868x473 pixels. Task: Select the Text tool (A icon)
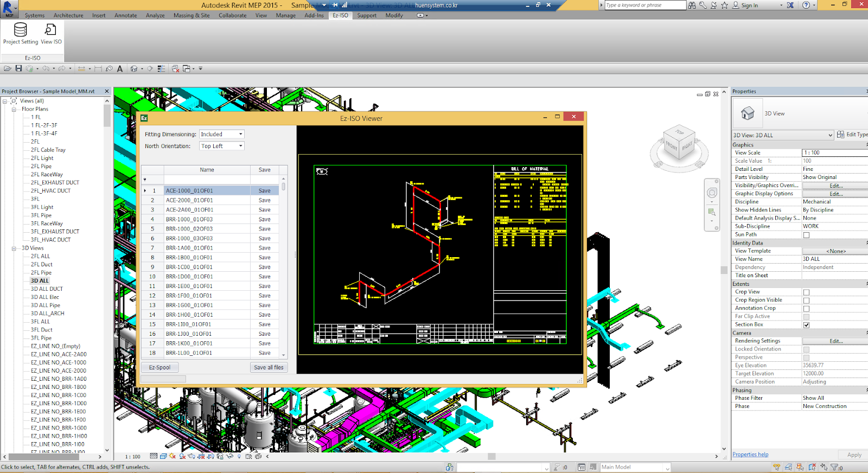tap(120, 69)
